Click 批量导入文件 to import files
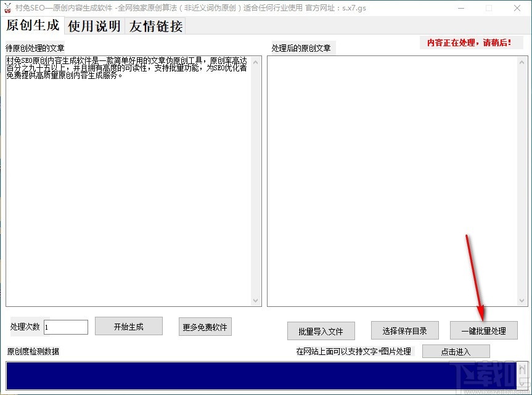The image size is (532, 395). pos(320,330)
